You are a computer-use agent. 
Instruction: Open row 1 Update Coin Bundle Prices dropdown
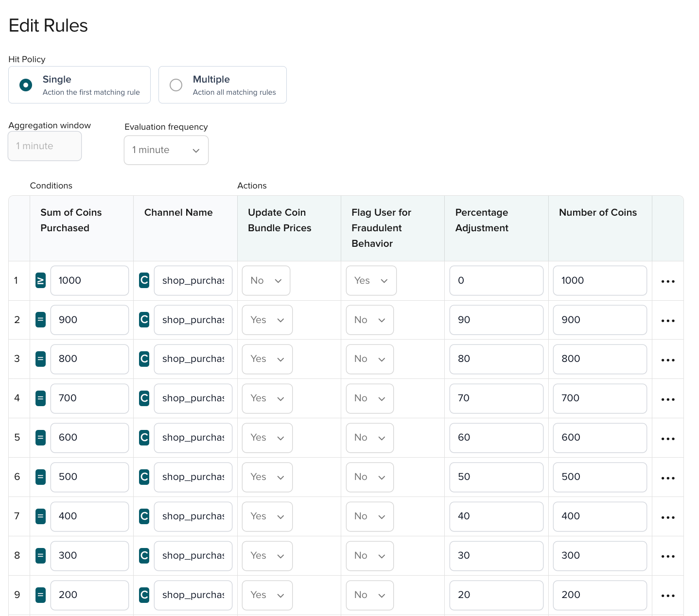(x=266, y=281)
